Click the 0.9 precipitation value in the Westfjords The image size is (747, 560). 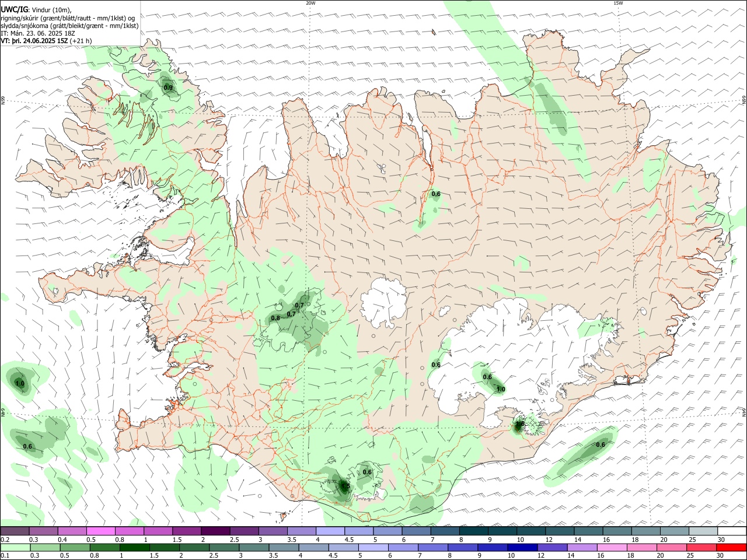pos(168,88)
